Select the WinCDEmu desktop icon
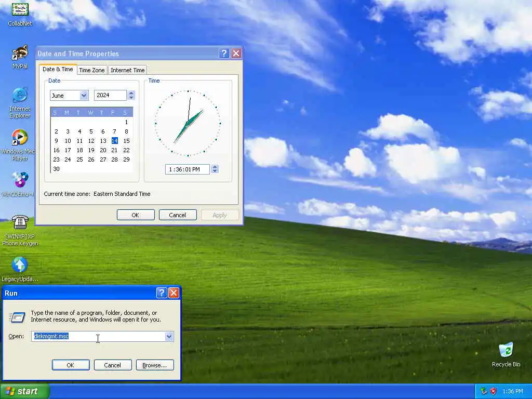Image resolution: width=532 pixels, height=399 pixels. click(18, 184)
